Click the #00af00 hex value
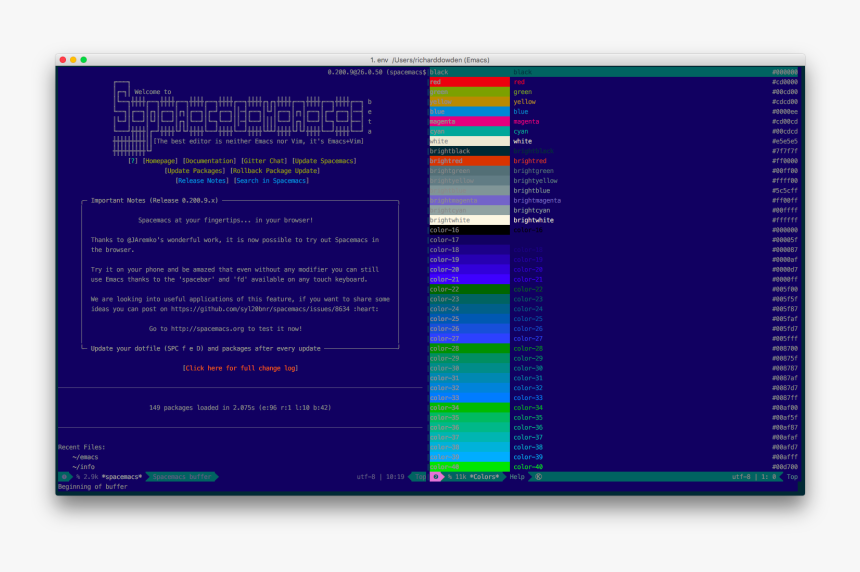The height and width of the screenshot is (572, 860). (x=784, y=407)
